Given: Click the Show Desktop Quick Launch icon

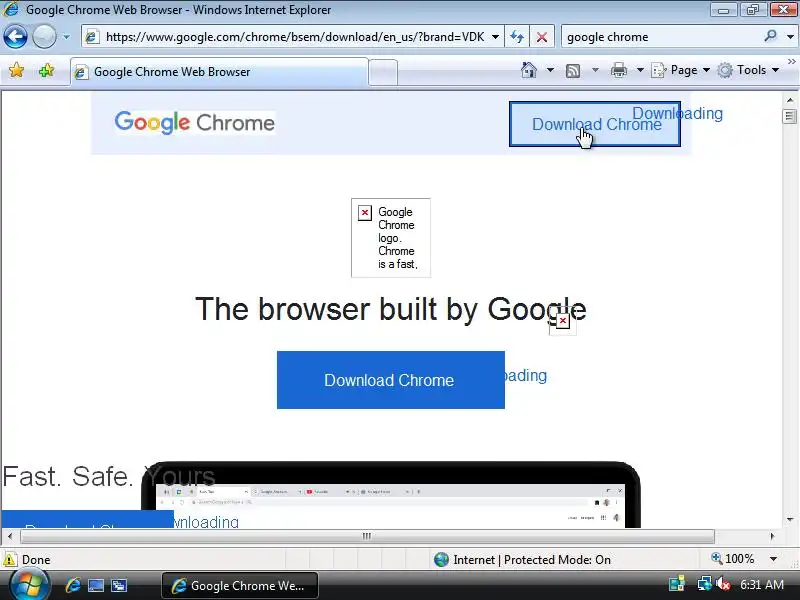Looking at the screenshot, I should pos(96,585).
